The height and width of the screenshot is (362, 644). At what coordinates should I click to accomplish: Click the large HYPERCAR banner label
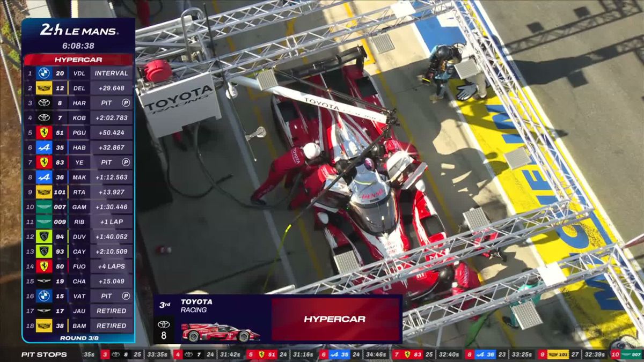point(335,319)
